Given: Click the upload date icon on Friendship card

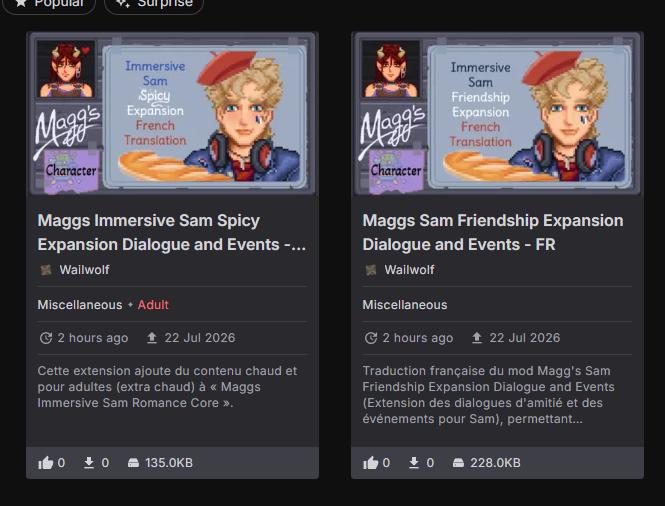Looking at the screenshot, I should 477,338.
